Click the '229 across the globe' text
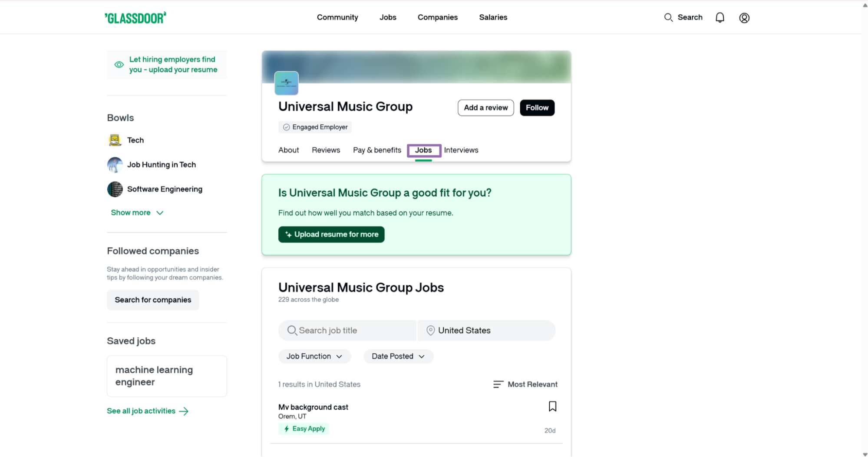Screen dimensions: 868x457 (x=308, y=300)
